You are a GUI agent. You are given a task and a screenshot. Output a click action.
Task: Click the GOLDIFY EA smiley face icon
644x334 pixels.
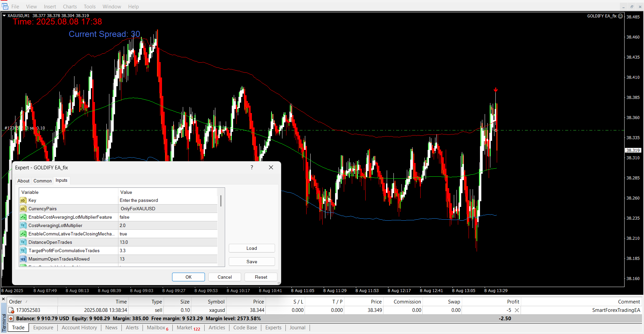coord(621,16)
